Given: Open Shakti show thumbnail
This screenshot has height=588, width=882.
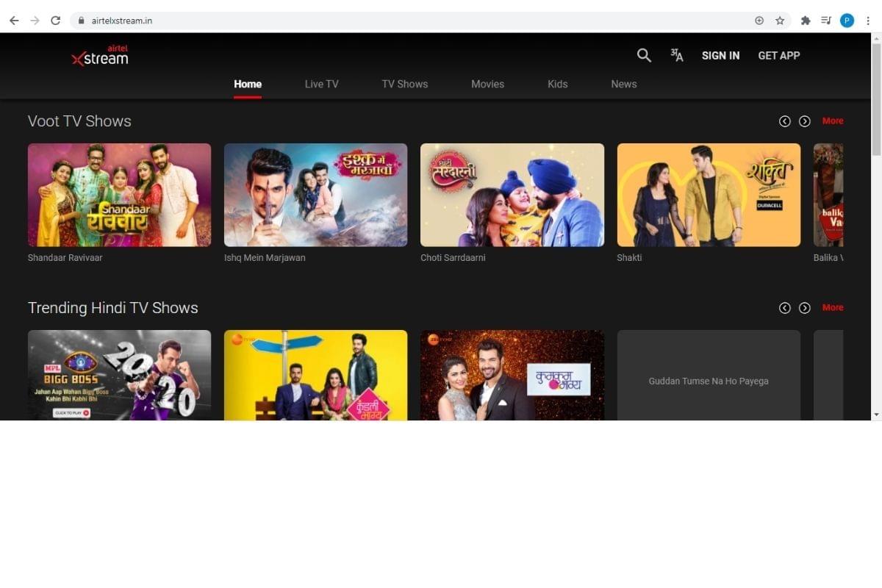Looking at the screenshot, I should point(709,195).
